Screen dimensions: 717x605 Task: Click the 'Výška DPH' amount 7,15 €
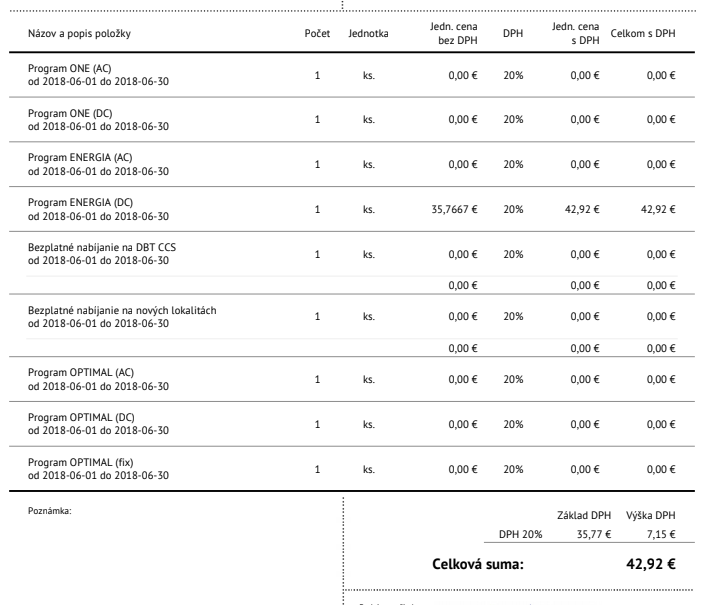click(661, 534)
